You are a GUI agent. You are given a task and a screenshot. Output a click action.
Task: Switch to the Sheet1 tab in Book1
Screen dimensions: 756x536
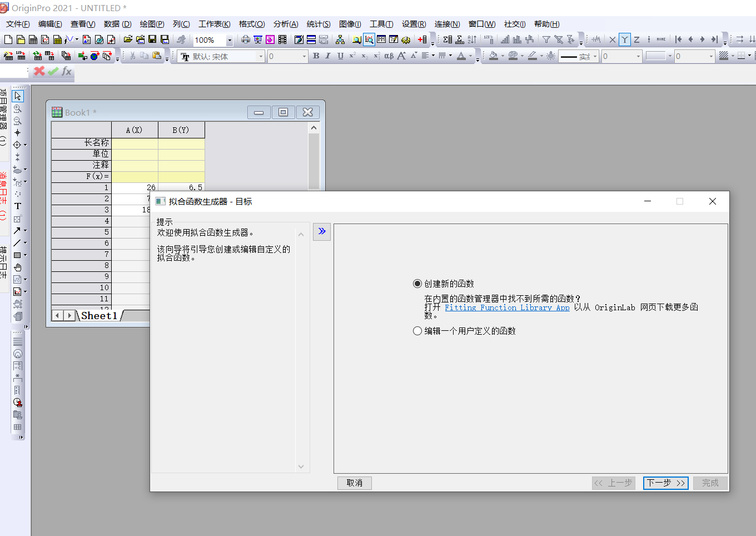(98, 316)
